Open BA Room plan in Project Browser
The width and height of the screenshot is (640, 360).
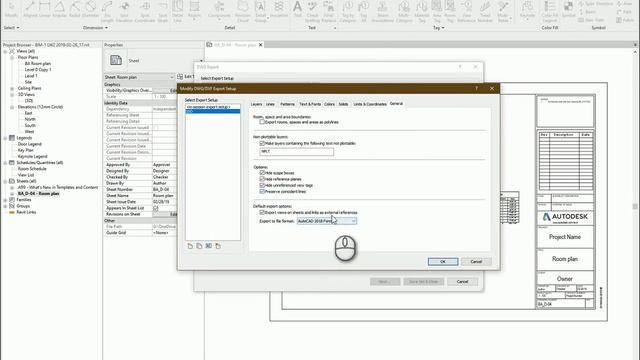(38, 64)
